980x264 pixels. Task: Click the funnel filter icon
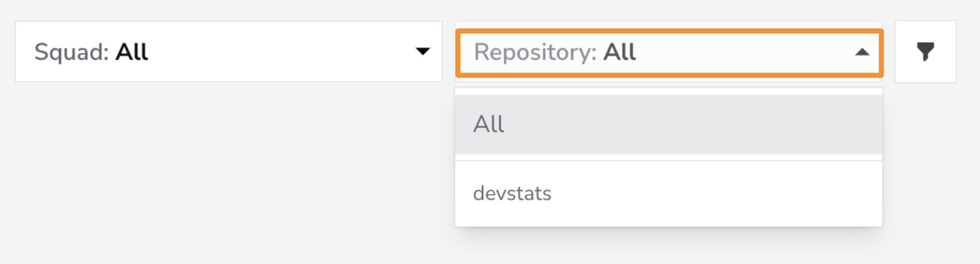925,52
